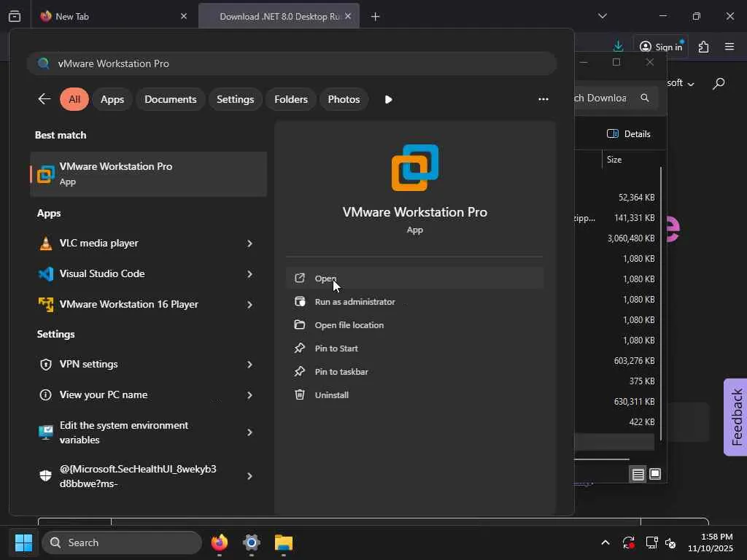Click the taskbar Search box
The height and width of the screenshot is (560, 747).
click(122, 542)
